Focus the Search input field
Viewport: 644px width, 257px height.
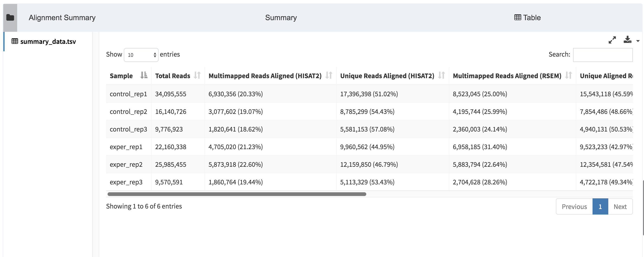click(603, 55)
